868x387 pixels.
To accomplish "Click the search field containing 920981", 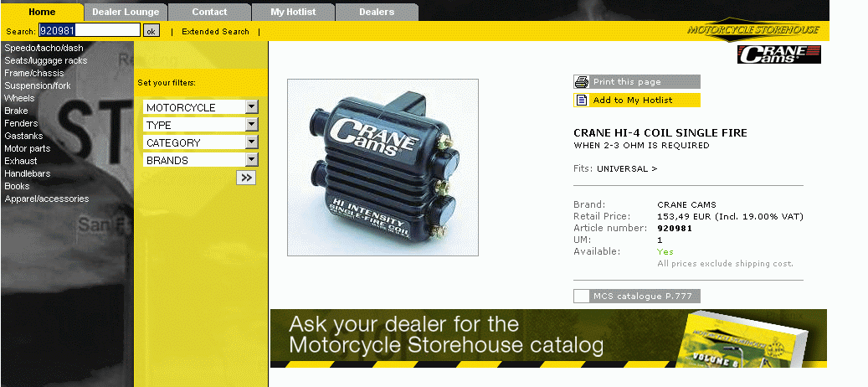I will (89, 31).
